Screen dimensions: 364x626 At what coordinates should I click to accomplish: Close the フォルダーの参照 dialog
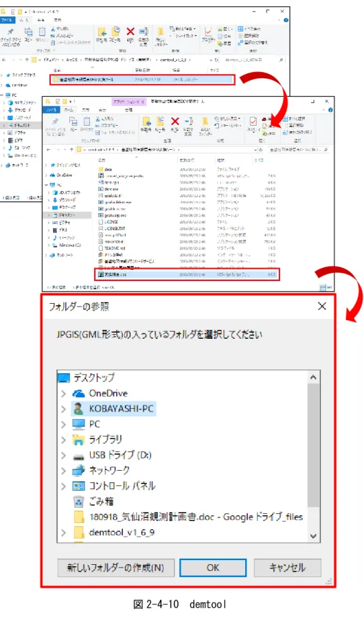click(321, 306)
